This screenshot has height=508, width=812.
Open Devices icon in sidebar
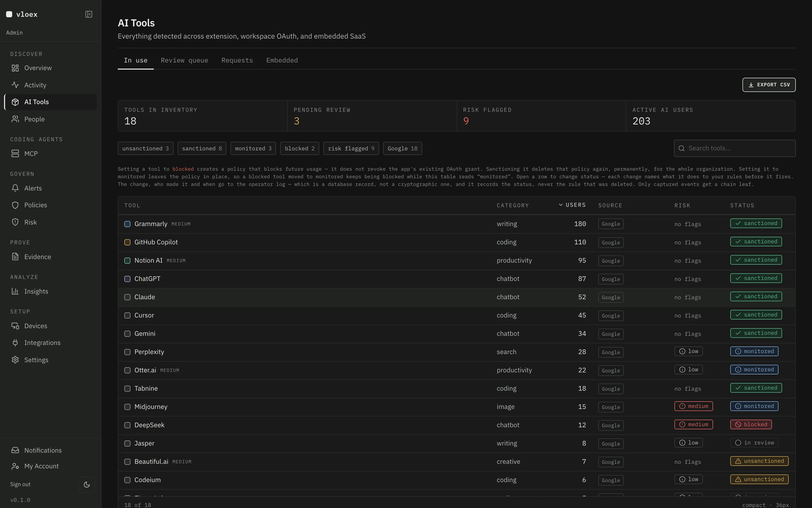[x=15, y=326]
